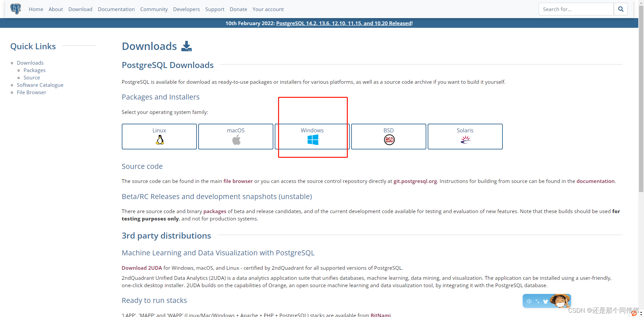Click the Linux penguin icon
This screenshot has width=644, height=317.
[x=160, y=140]
